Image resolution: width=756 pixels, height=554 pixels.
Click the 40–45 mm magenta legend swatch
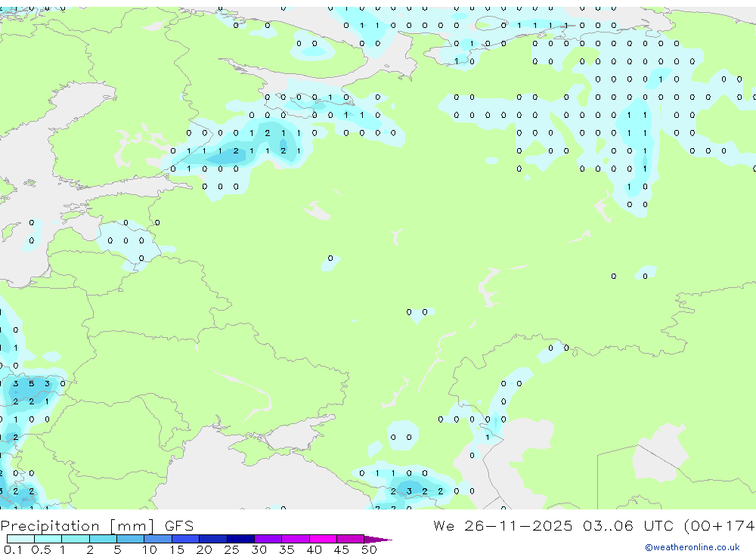click(323, 539)
